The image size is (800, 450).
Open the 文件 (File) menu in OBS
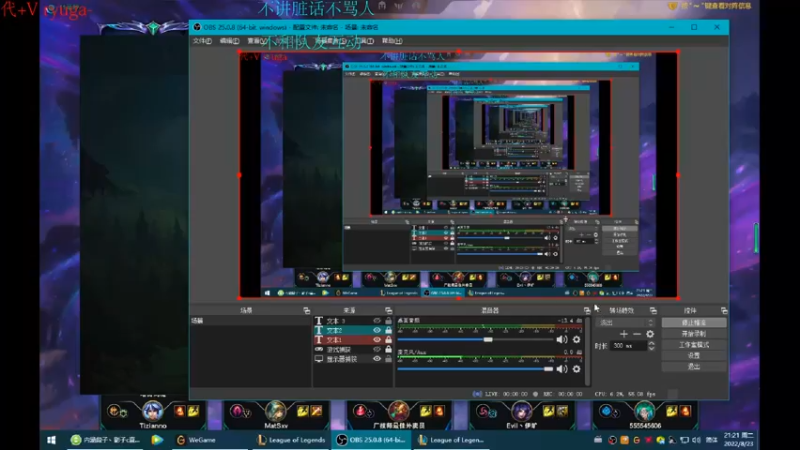pos(202,41)
